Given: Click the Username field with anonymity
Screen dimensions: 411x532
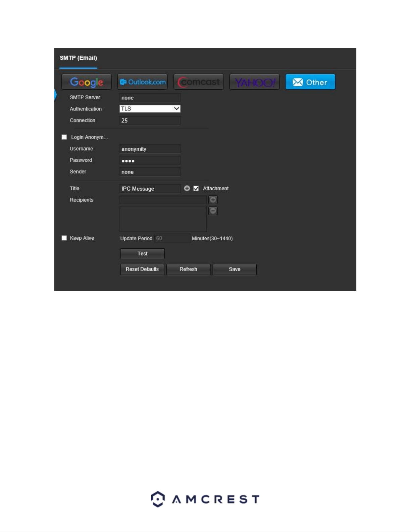Looking at the screenshot, I should point(150,149).
